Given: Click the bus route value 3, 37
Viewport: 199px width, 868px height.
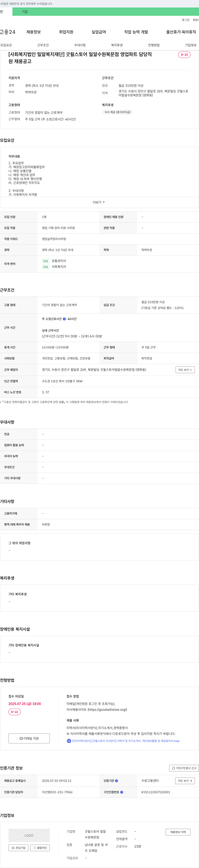Looking at the screenshot, I should tap(45, 392).
